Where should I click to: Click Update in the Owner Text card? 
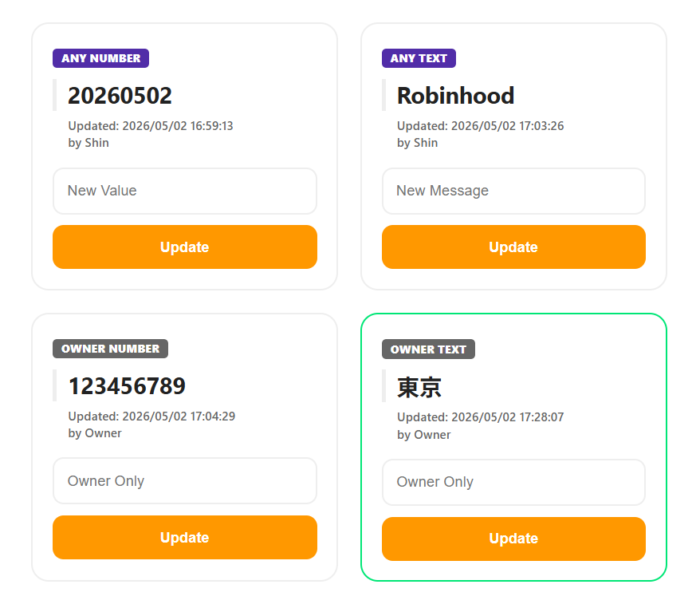pyautogui.click(x=513, y=539)
